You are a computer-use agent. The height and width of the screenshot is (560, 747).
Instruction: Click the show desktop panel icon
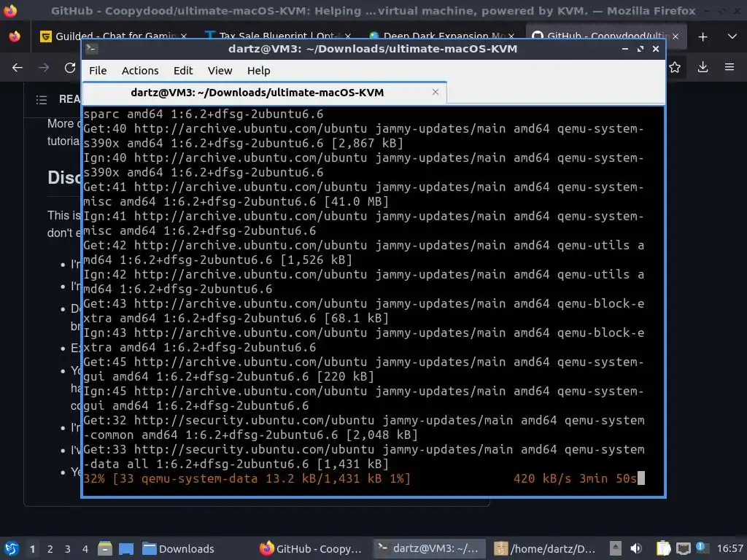126,548
